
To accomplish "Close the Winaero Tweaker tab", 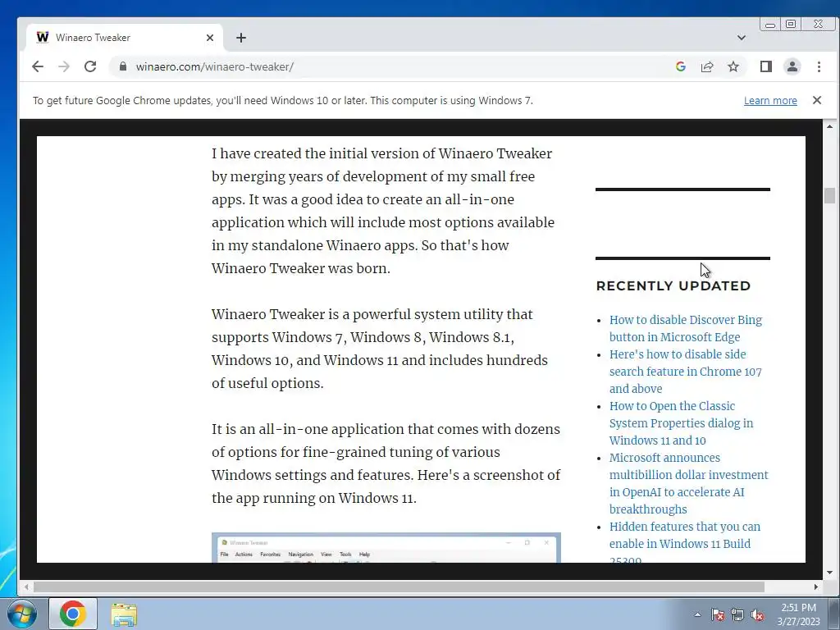I will (x=210, y=38).
